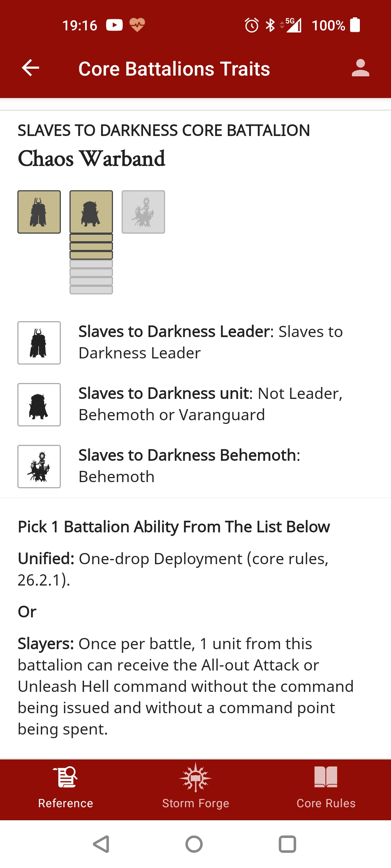This screenshot has width=391, height=868.
Task: Tap the greyed-out Behemoth slot thumbnail
Action: [143, 212]
